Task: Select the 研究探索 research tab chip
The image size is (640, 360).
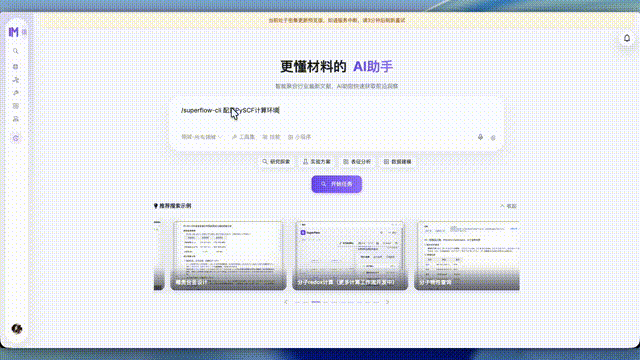Action: coord(276,162)
